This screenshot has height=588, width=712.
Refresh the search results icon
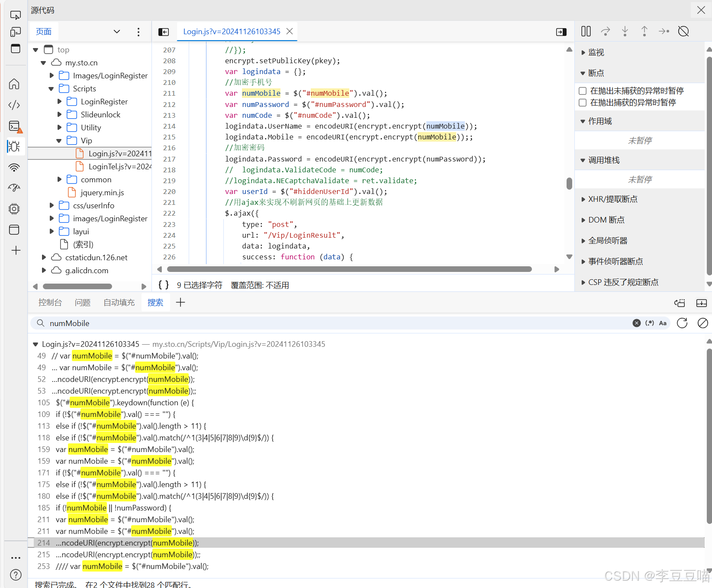[x=682, y=323]
